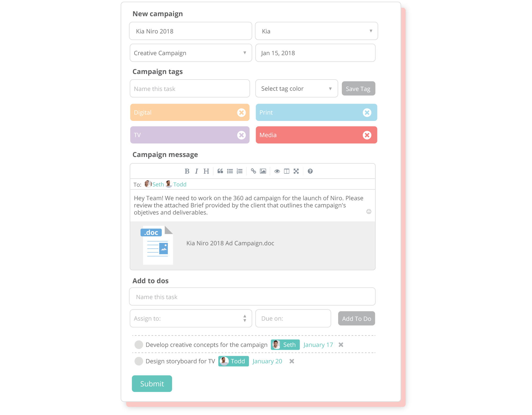The image size is (532, 415).
Task: Click the Heading formatting icon
Action: tap(206, 171)
